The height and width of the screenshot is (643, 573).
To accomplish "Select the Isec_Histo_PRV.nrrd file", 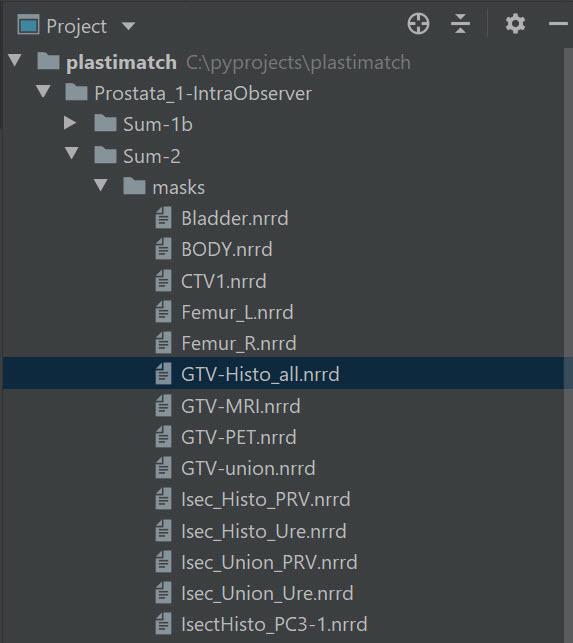I will click(x=283, y=499).
